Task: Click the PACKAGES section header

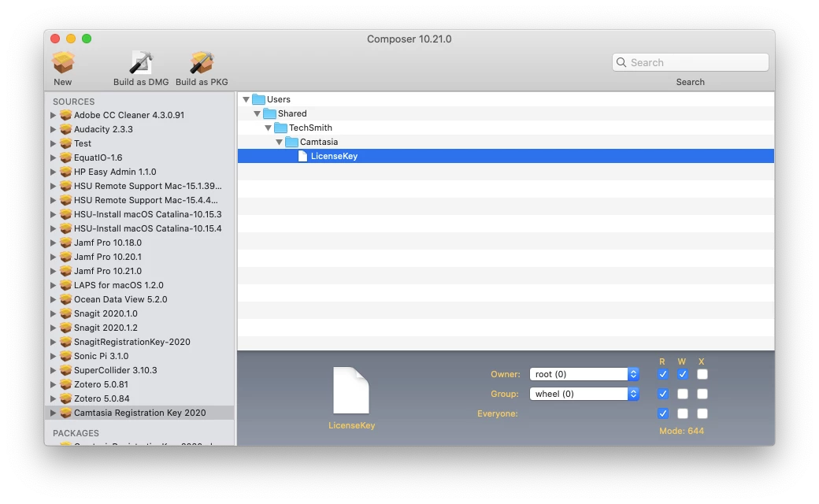Action: coord(76,433)
